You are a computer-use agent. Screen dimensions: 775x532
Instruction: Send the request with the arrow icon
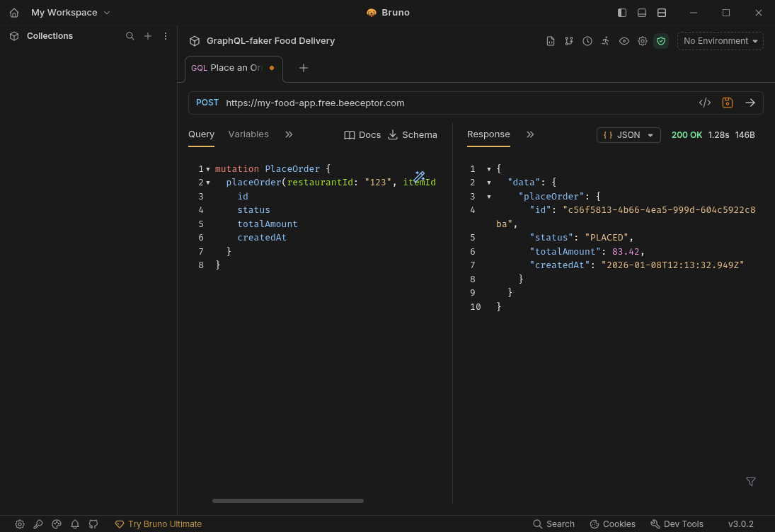point(750,103)
